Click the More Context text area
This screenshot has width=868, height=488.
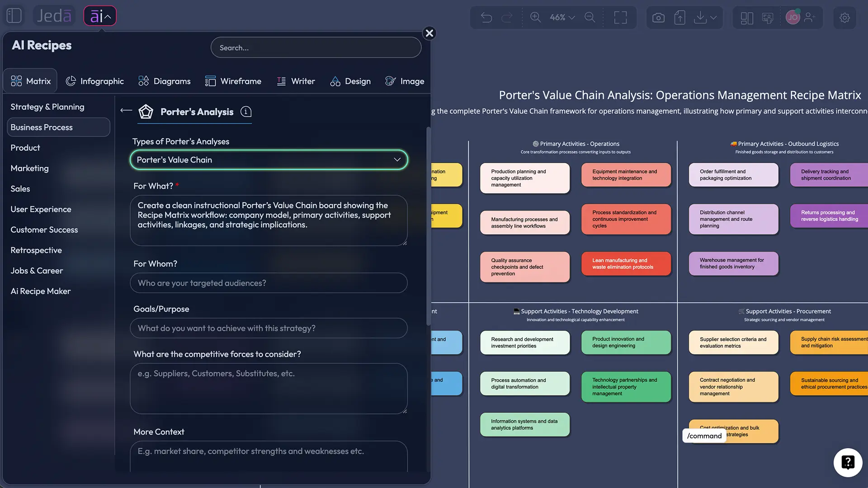[269, 456]
